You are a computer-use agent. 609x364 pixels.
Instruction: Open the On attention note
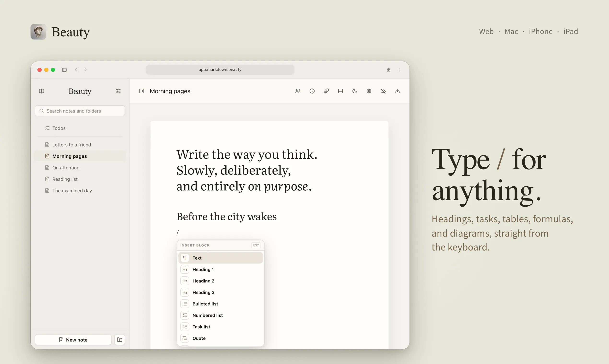[80, 168]
